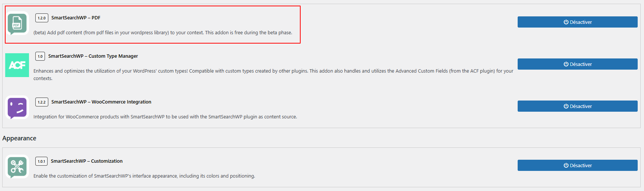Disable the SmartSearchWP Customization addon
Image resolution: width=644 pixels, height=191 pixels.
coord(577,165)
